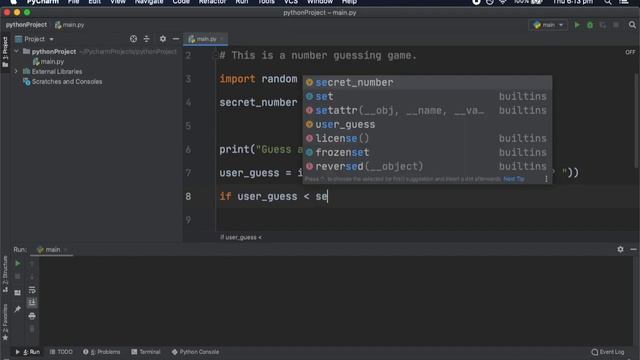This screenshot has height=360, width=640.
Task: Start debugging with the bug icon
Action: click(x=590, y=25)
